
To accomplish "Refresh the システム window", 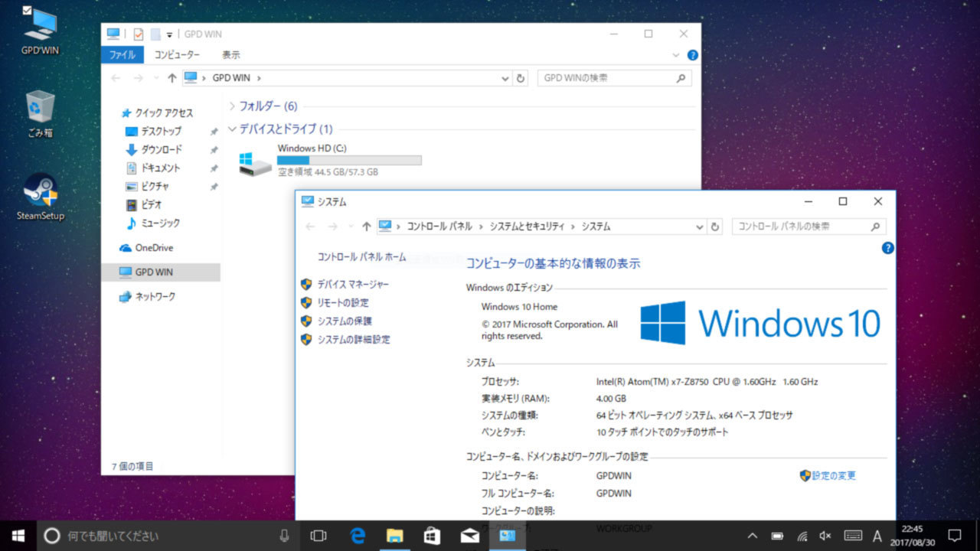I will coord(716,227).
